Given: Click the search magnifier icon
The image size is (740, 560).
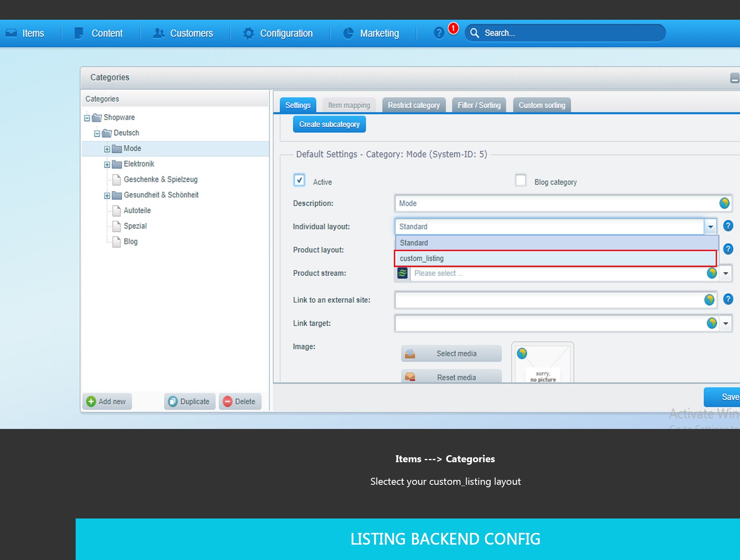Looking at the screenshot, I should 474,33.
